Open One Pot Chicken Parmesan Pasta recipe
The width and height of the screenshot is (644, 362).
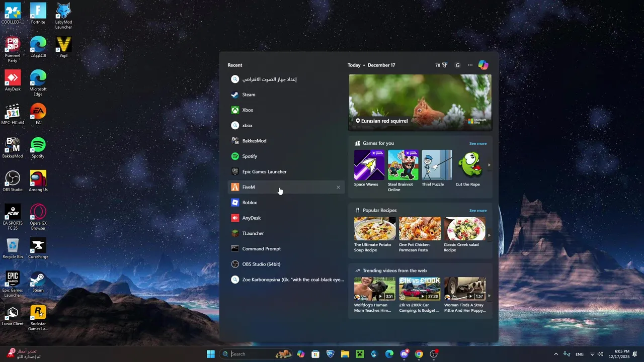[420, 235]
